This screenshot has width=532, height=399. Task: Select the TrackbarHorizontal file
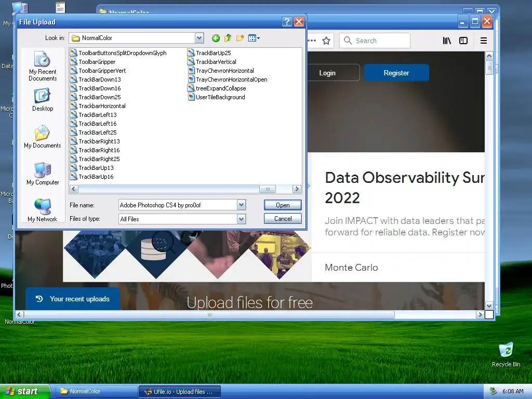[x=98, y=106]
